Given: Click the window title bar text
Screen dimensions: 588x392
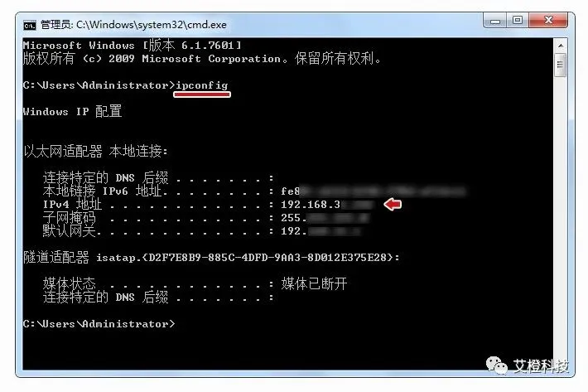Looking at the screenshot, I should tap(133, 25).
